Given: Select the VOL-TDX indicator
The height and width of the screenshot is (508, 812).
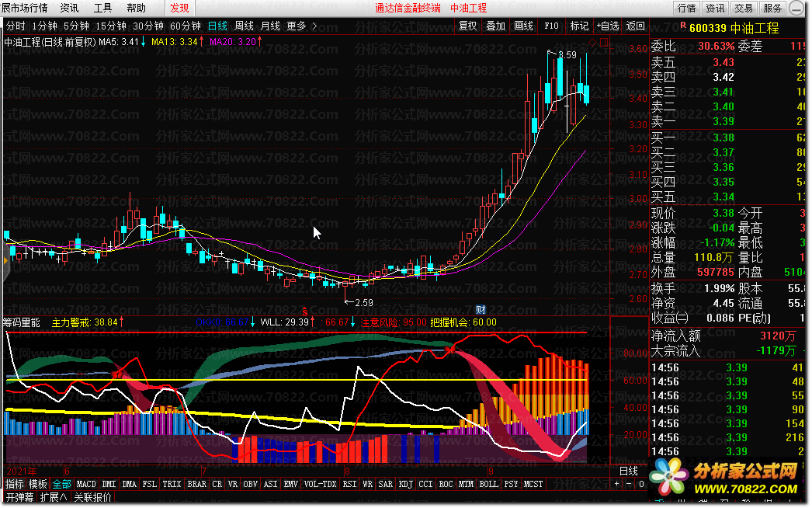Looking at the screenshot, I should click(x=320, y=484).
